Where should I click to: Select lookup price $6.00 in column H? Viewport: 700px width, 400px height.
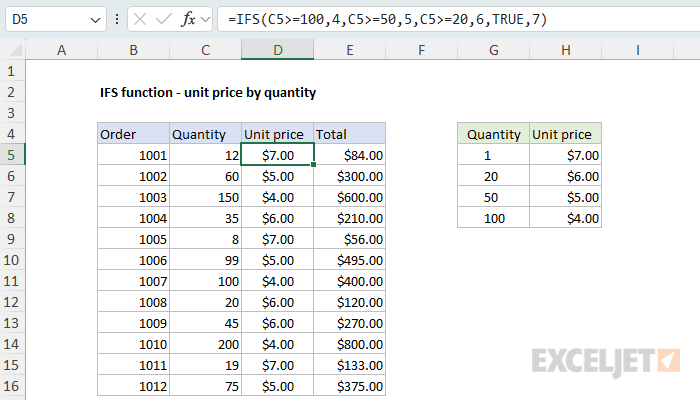pyautogui.click(x=566, y=176)
